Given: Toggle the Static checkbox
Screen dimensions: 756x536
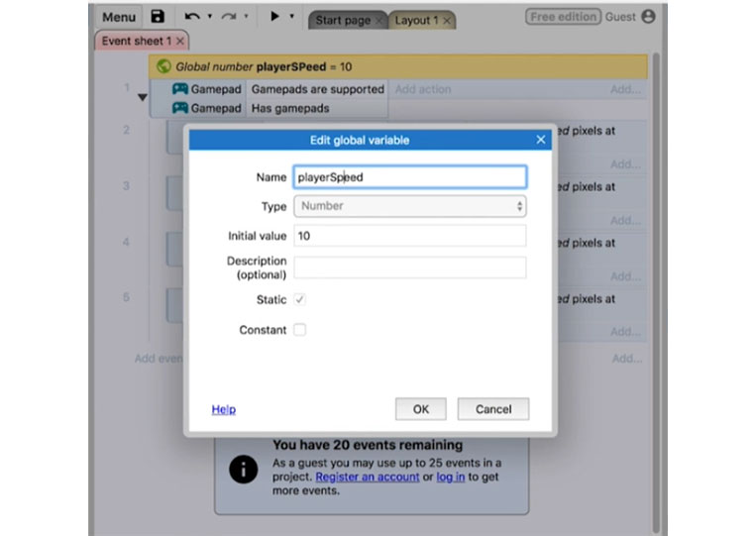Looking at the screenshot, I should 299,300.
